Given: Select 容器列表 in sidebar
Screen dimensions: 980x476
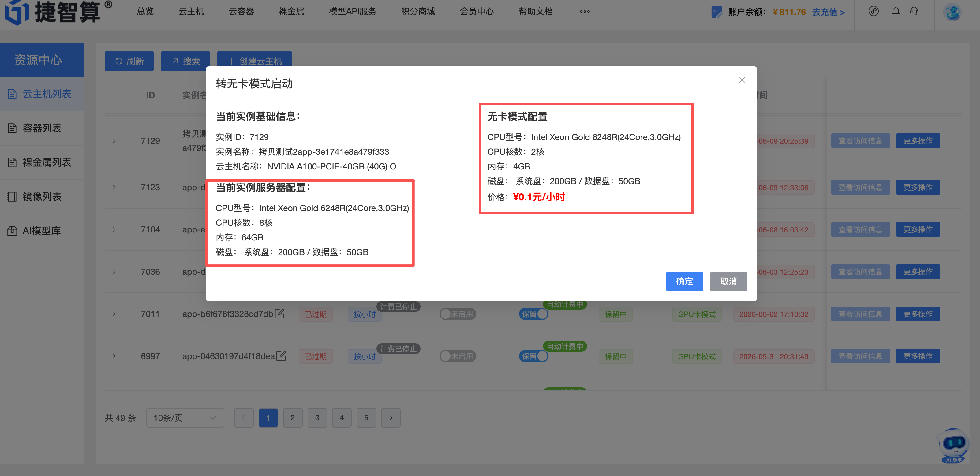Looking at the screenshot, I should (42, 128).
